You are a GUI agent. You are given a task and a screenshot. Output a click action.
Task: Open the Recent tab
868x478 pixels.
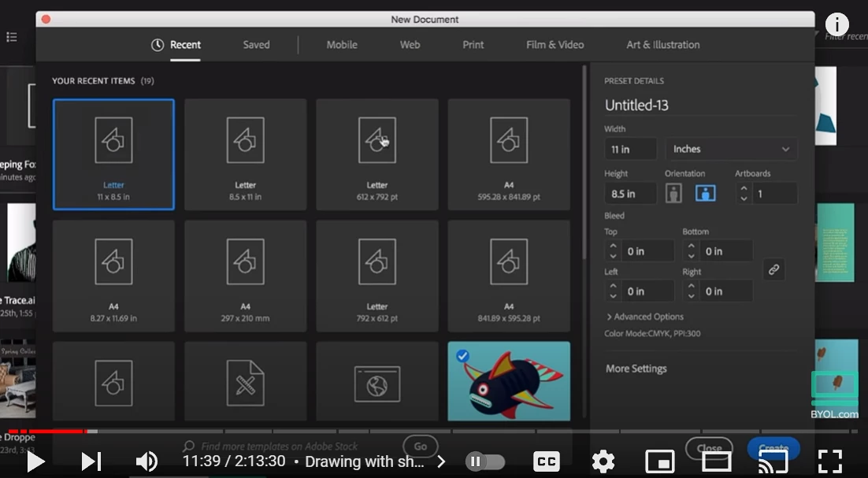point(176,45)
